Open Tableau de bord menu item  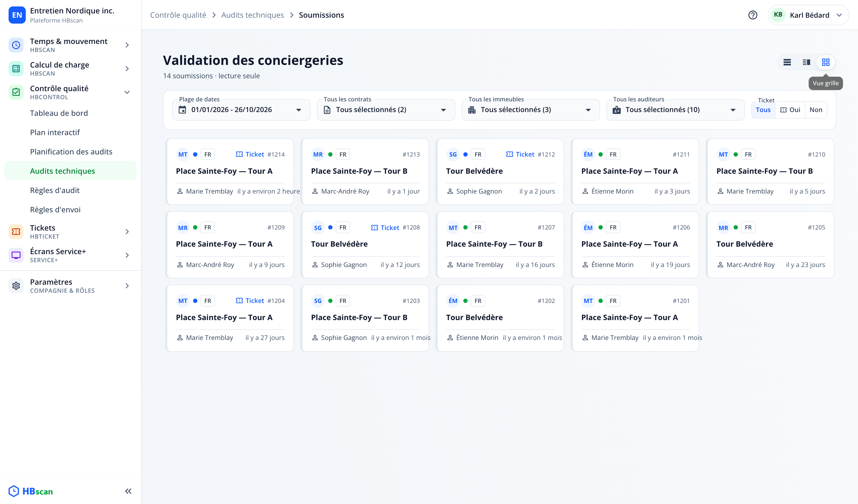[x=71, y=113]
